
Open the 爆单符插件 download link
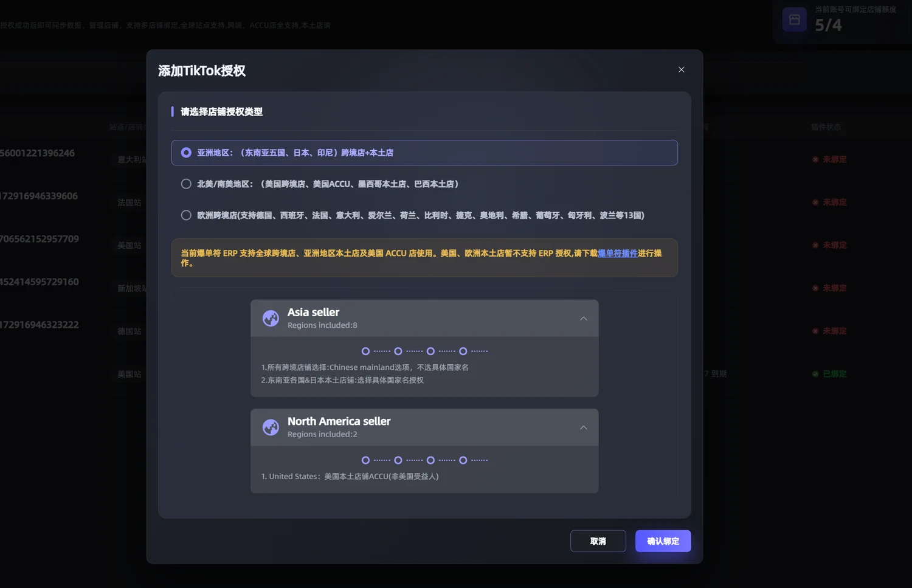[617, 253]
